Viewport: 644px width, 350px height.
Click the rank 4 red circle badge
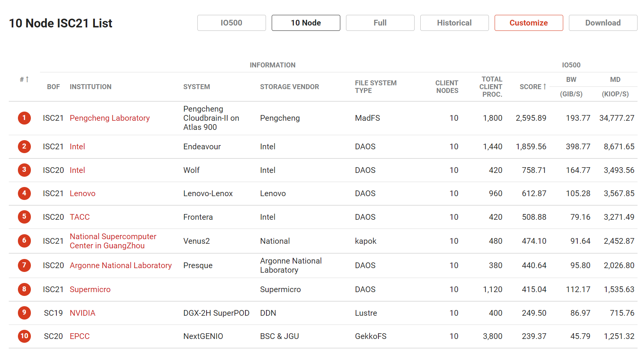24,193
